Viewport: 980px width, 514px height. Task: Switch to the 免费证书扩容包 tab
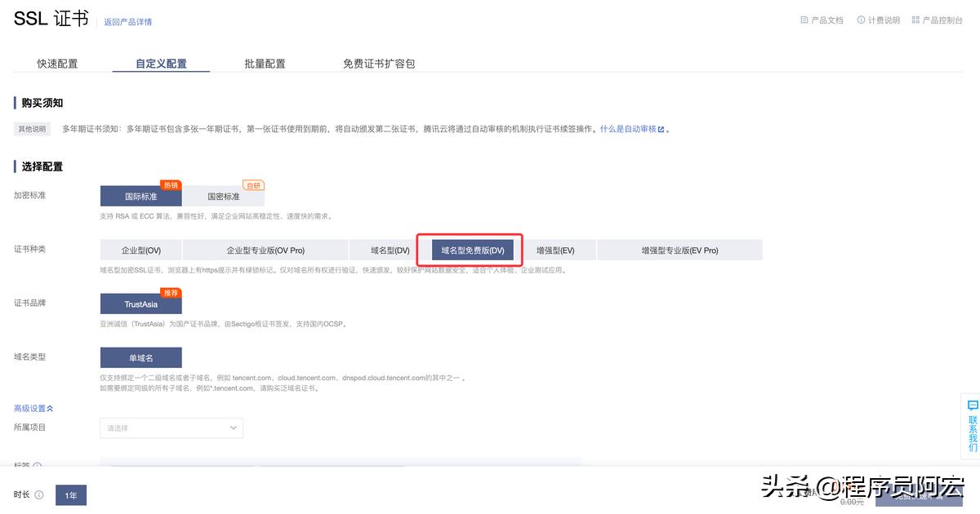380,63
